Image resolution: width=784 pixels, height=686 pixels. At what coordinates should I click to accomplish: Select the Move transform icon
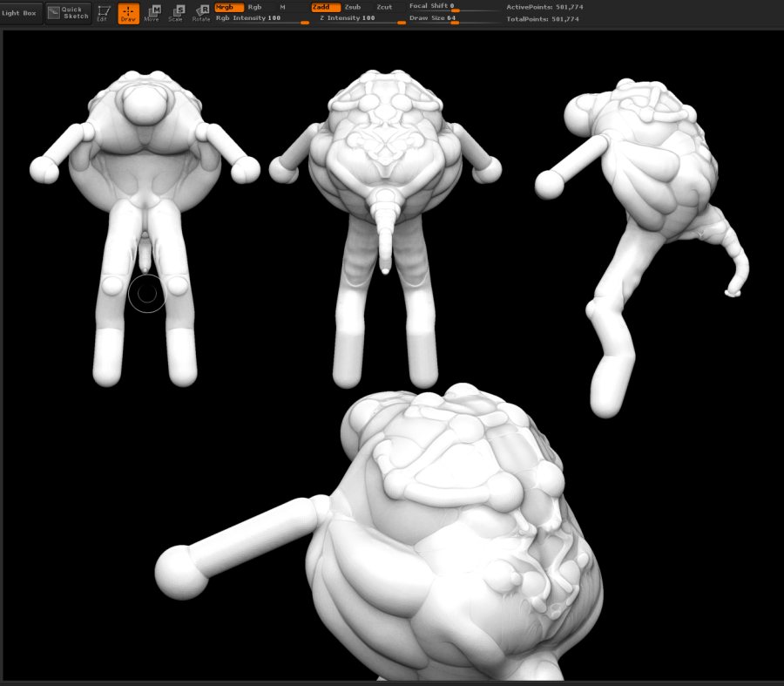(152, 13)
